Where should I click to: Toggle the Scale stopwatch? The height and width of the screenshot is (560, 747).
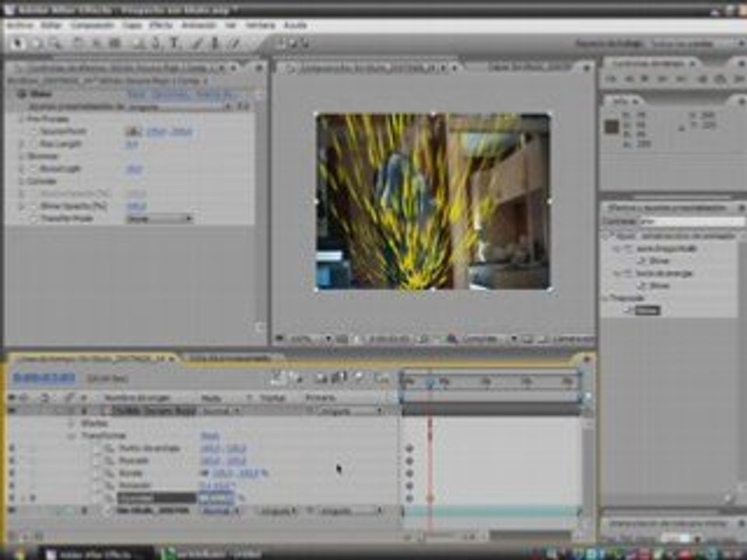click(x=110, y=474)
